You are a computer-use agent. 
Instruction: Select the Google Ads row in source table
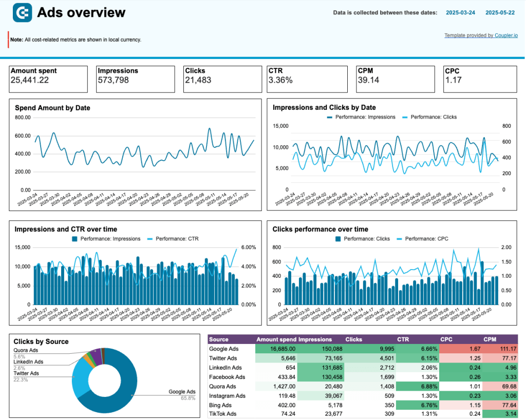click(363, 349)
